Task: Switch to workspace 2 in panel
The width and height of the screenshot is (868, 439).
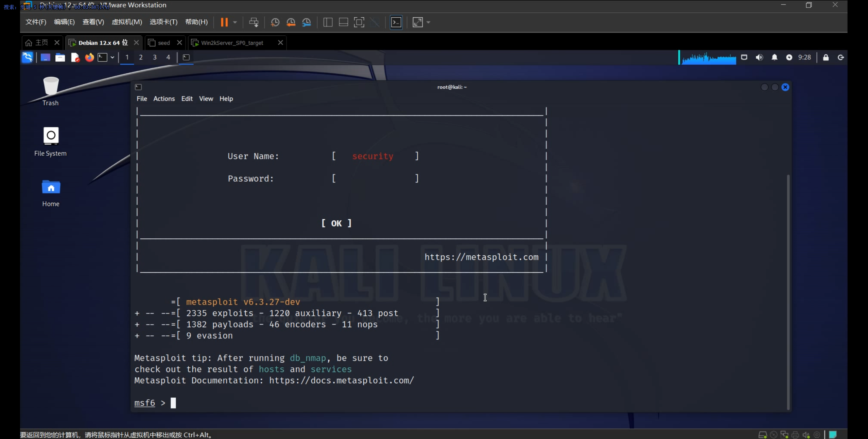Action: pyautogui.click(x=141, y=57)
